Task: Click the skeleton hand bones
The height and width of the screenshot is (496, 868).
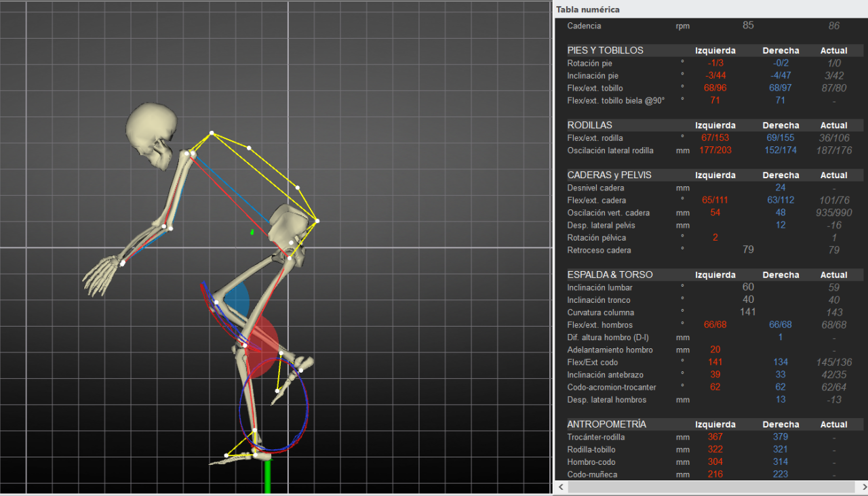Action: pyautogui.click(x=100, y=274)
